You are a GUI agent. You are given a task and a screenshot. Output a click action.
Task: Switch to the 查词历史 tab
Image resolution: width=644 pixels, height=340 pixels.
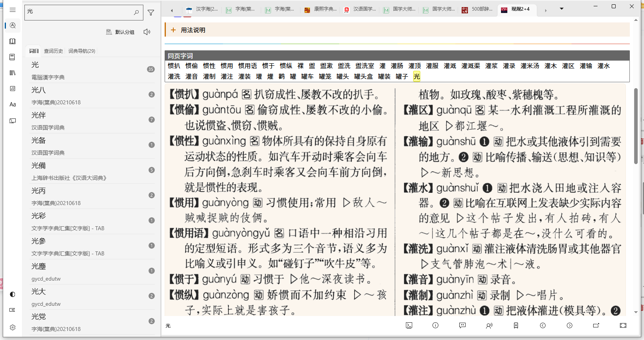point(53,51)
